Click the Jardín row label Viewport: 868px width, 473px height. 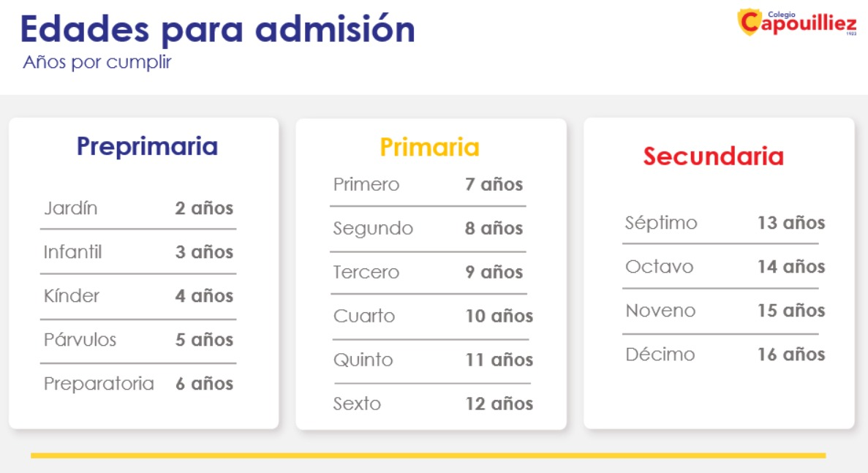pyautogui.click(x=70, y=208)
